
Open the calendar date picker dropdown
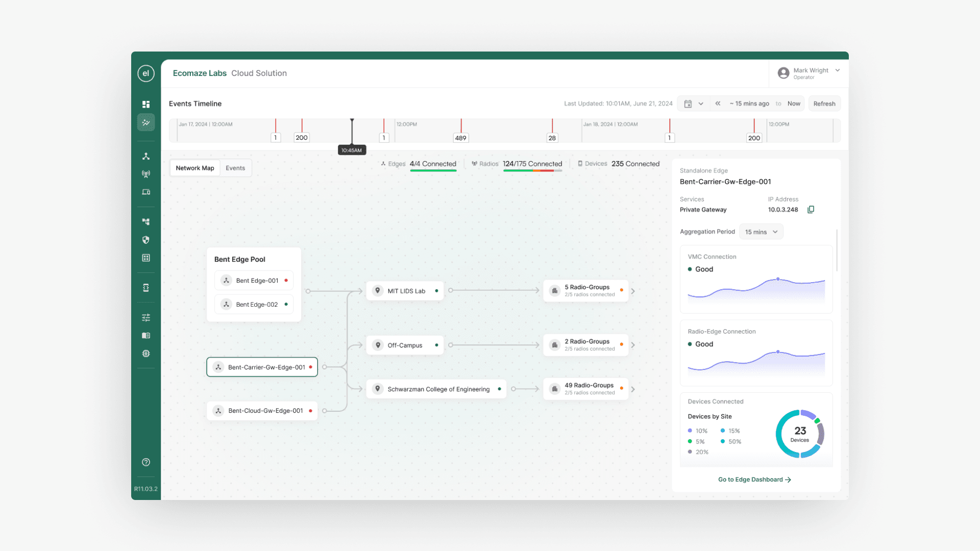coord(693,104)
